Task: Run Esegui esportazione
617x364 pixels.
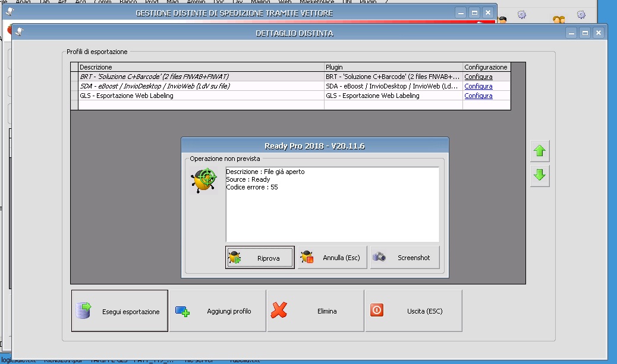Action: point(119,311)
